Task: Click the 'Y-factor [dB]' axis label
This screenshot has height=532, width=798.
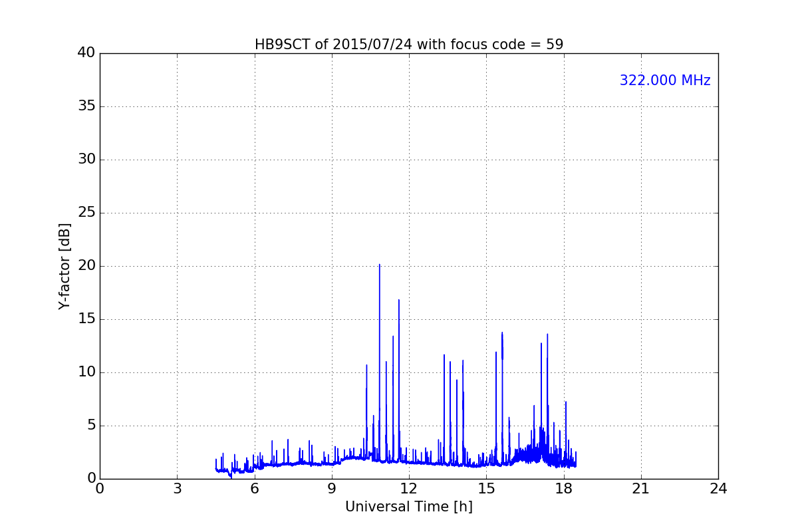Action: 65,266
